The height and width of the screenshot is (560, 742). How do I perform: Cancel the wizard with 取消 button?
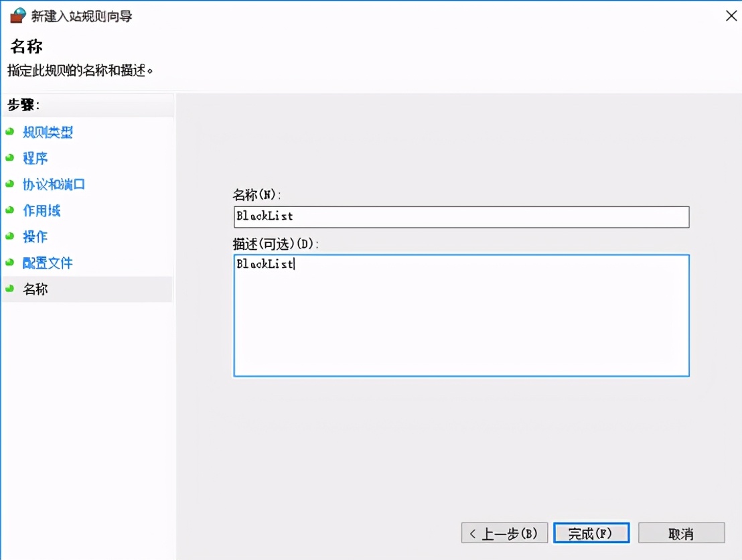[681, 533]
